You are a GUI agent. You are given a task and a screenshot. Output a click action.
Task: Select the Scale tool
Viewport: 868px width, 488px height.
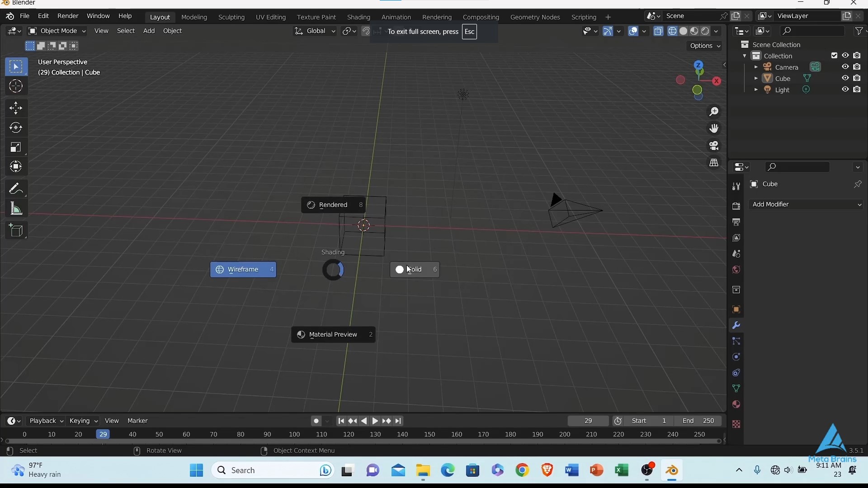tap(16, 147)
